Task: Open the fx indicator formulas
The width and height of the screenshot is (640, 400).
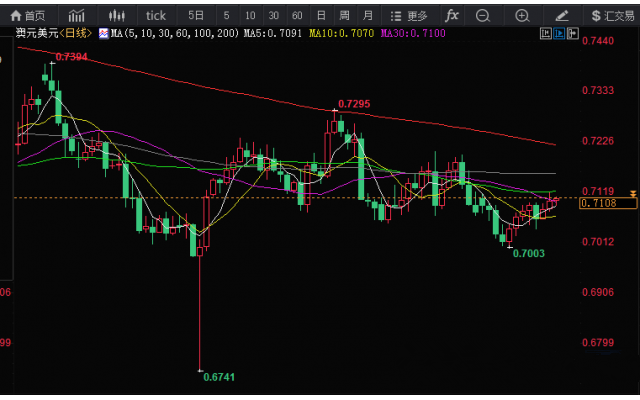Action: tap(451, 16)
